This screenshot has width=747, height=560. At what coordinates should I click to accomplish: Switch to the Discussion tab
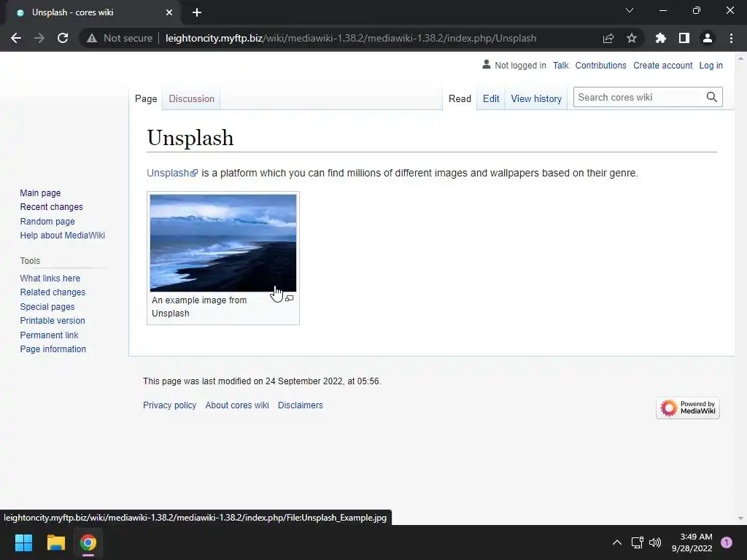coord(192,98)
